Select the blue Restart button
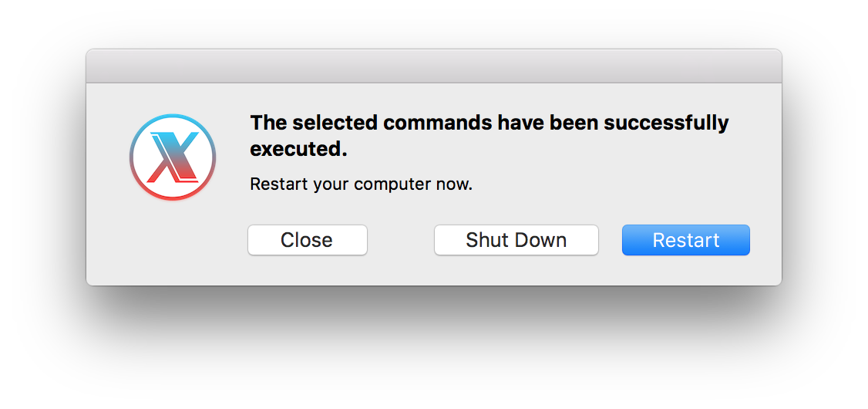This screenshot has height=409, width=868. (x=686, y=240)
